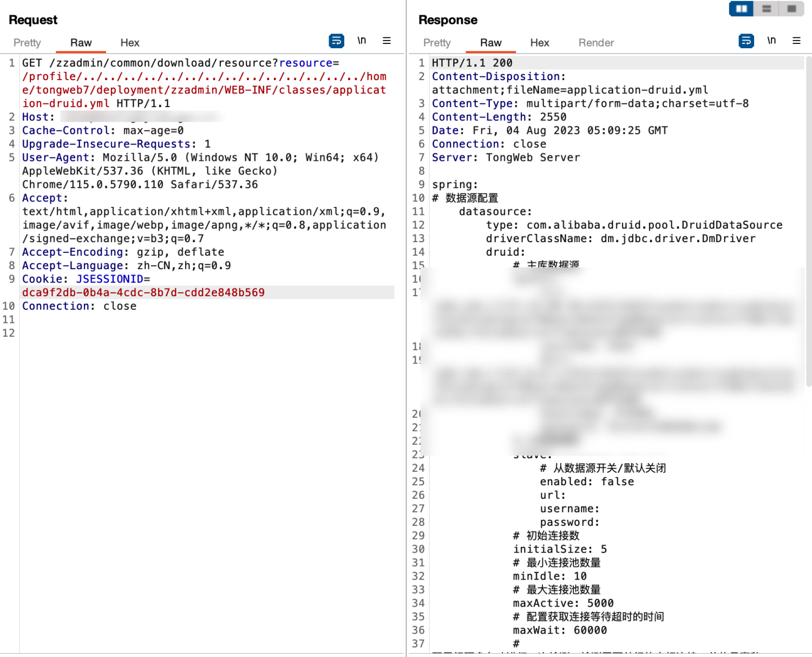Select the combined single-pane layout icon
The width and height of the screenshot is (812, 657).
coord(791,9)
